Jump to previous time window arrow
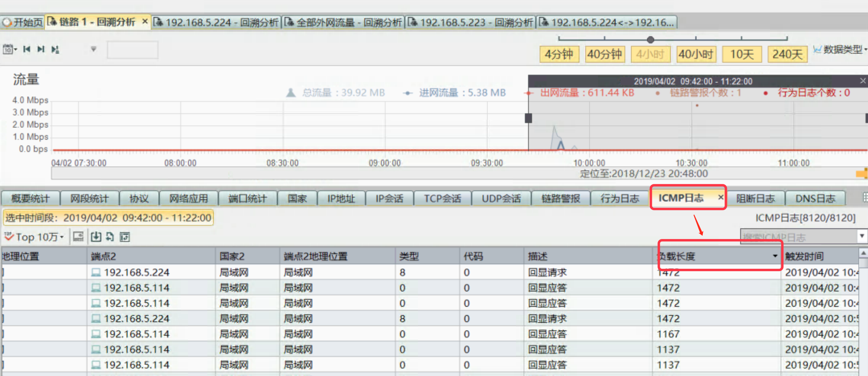 27,49
